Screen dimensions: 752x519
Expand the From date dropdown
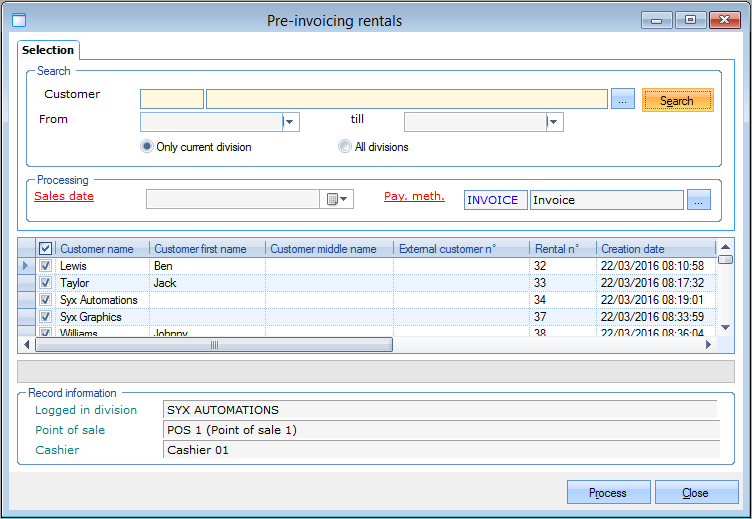point(291,122)
